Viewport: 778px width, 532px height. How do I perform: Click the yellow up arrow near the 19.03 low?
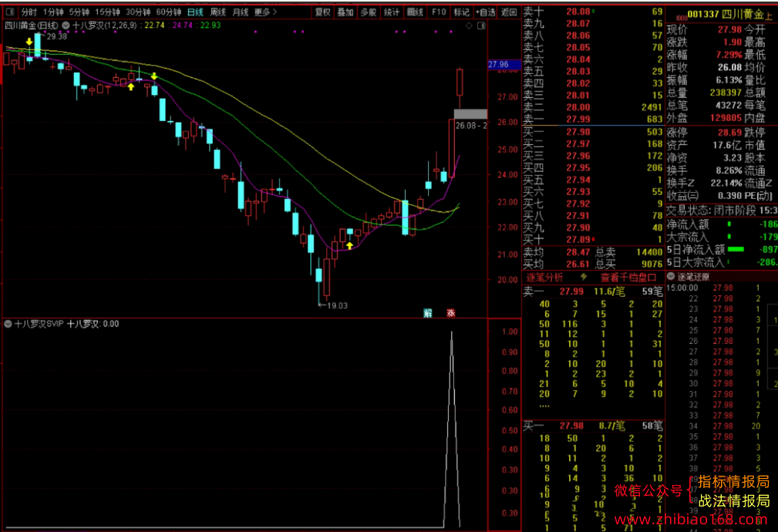coord(350,245)
